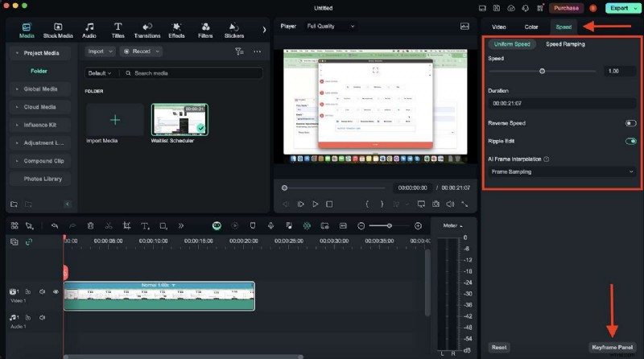The width and height of the screenshot is (644, 359).
Task: Select Uniform Speed mode
Action: click(x=512, y=44)
